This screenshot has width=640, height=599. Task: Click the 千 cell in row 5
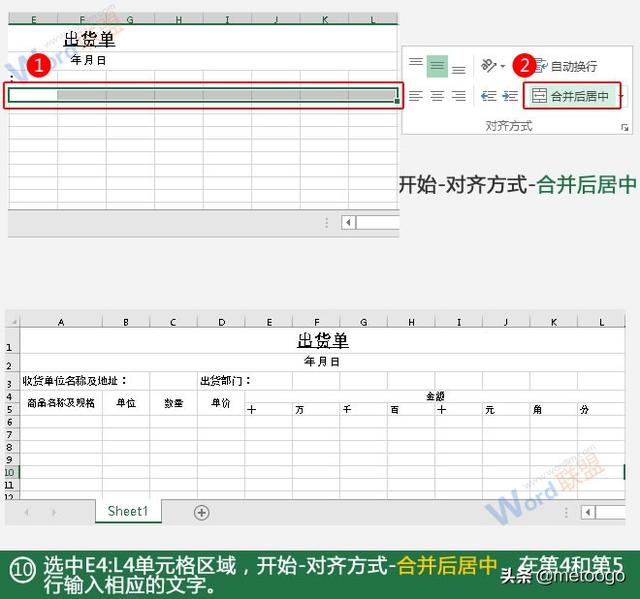[x=364, y=409]
